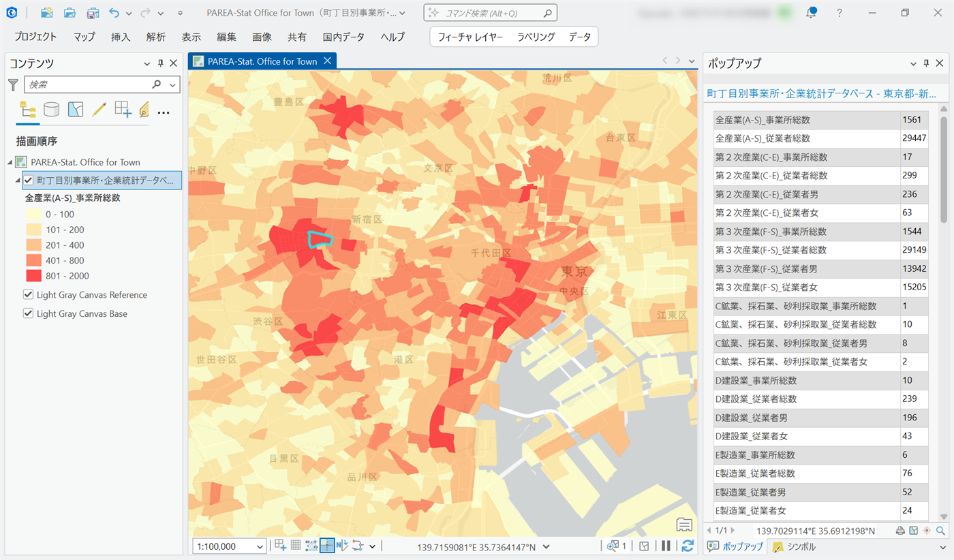The height and width of the screenshot is (560, 954).
Task: Uncheck the Light Gray Canvas Reference layer
Action: point(28,295)
